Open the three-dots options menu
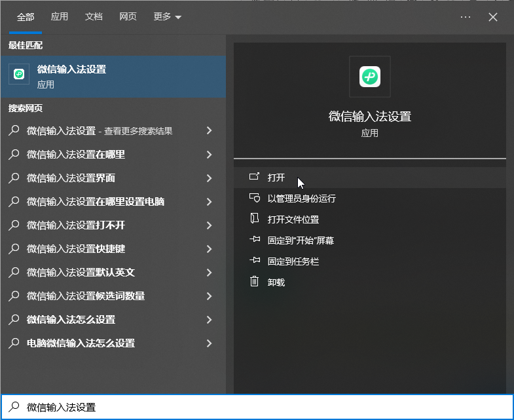This screenshot has height=420, width=514. 466,17
